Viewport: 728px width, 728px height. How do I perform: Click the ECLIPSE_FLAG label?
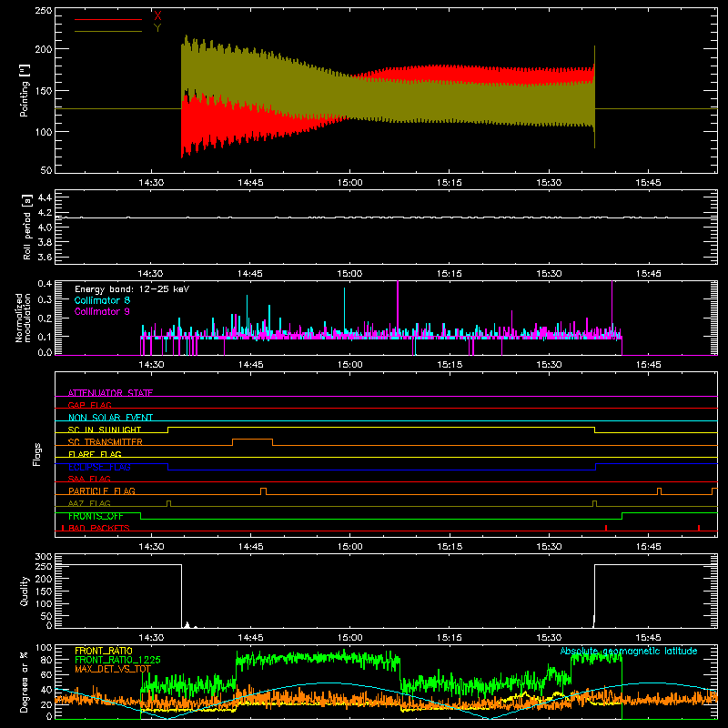click(99, 467)
